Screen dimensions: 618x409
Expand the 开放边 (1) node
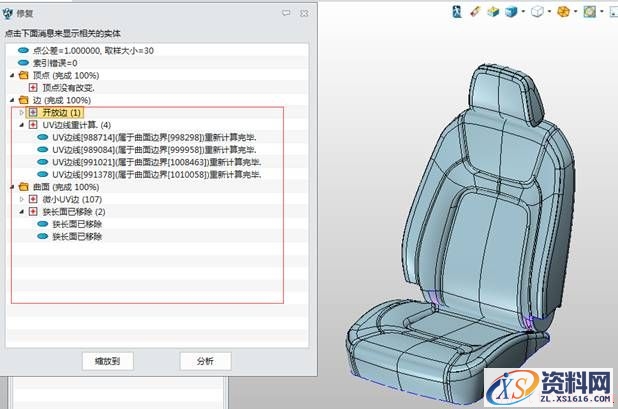coord(22,113)
